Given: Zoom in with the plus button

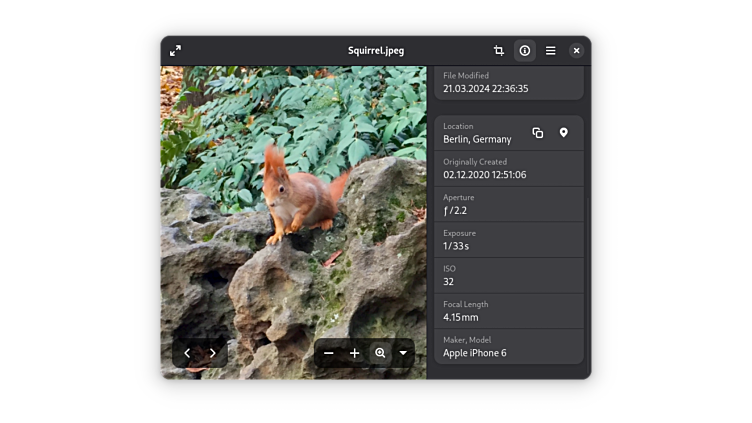Looking at the screenshot, I should click(354, 353).
